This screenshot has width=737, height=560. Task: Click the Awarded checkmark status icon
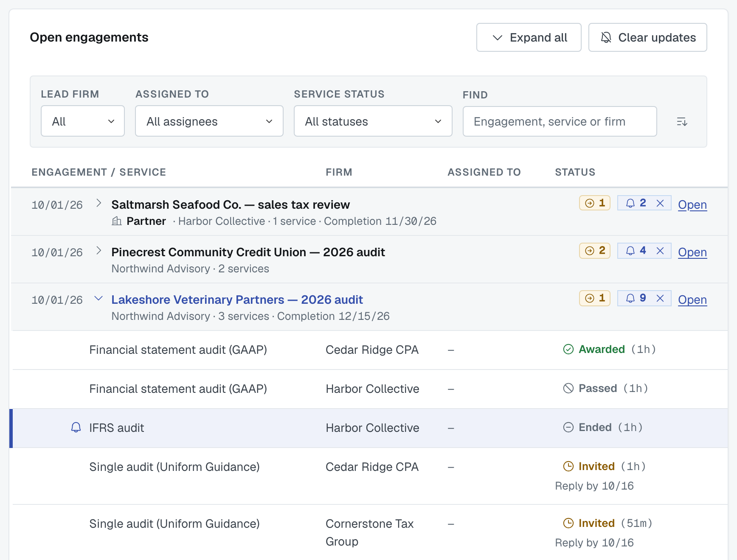pos(568,349)
